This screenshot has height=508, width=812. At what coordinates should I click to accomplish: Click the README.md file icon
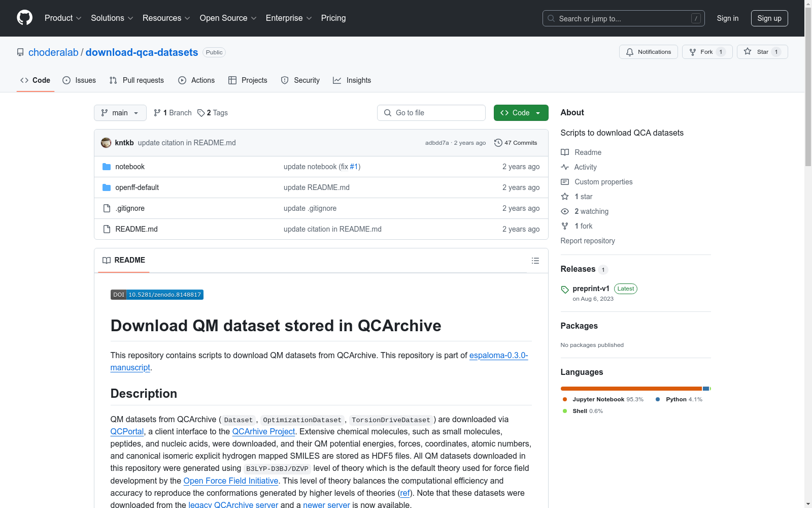(107, 229)
